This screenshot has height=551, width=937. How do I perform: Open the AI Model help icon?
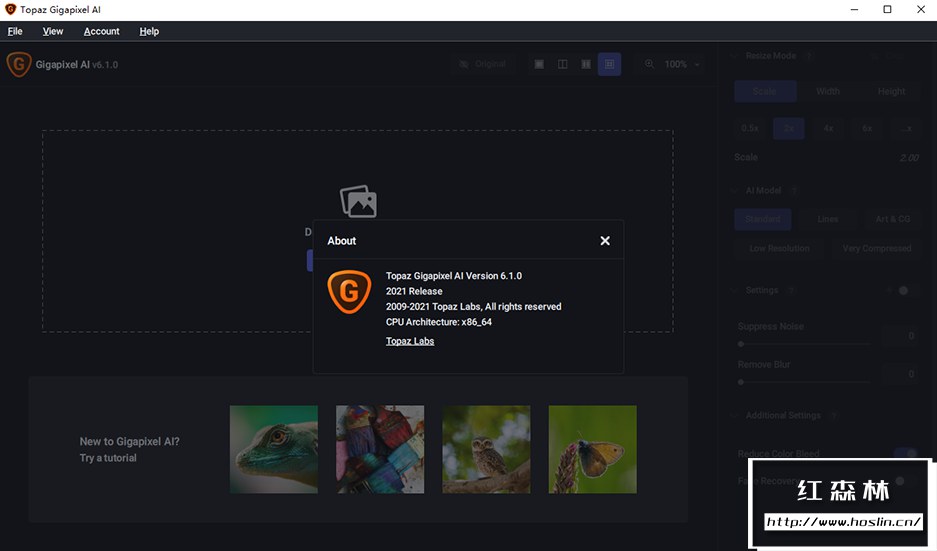(x=794, y=191)
